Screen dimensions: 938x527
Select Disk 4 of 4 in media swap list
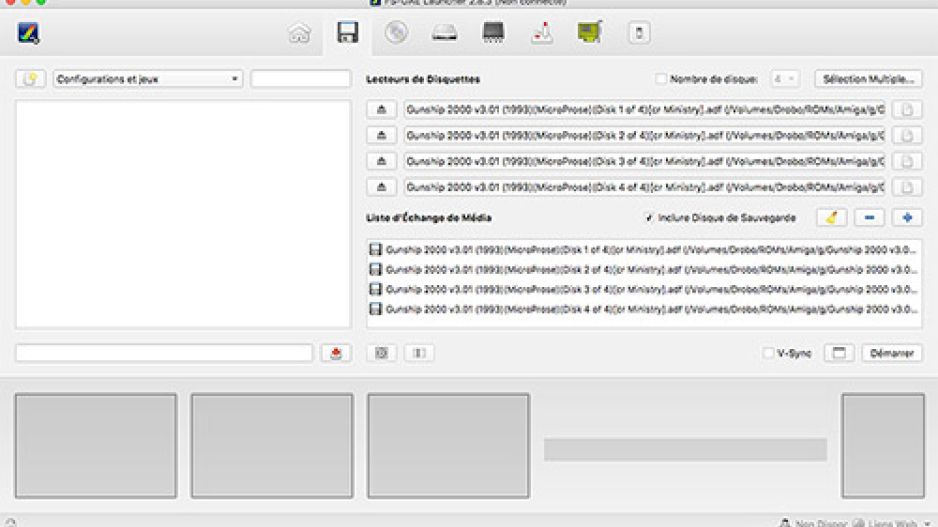coord(644,309)
